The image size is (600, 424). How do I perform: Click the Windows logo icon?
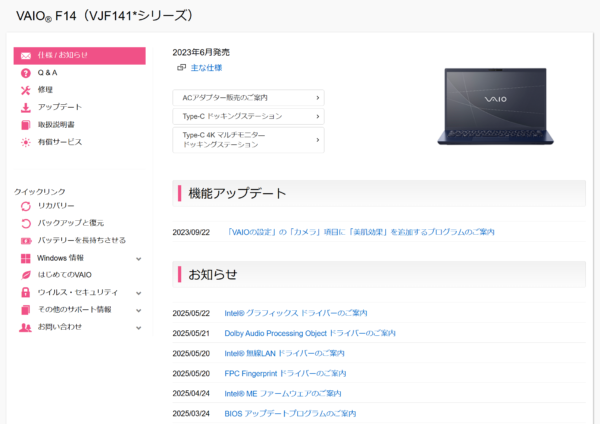tap(26, 258)
